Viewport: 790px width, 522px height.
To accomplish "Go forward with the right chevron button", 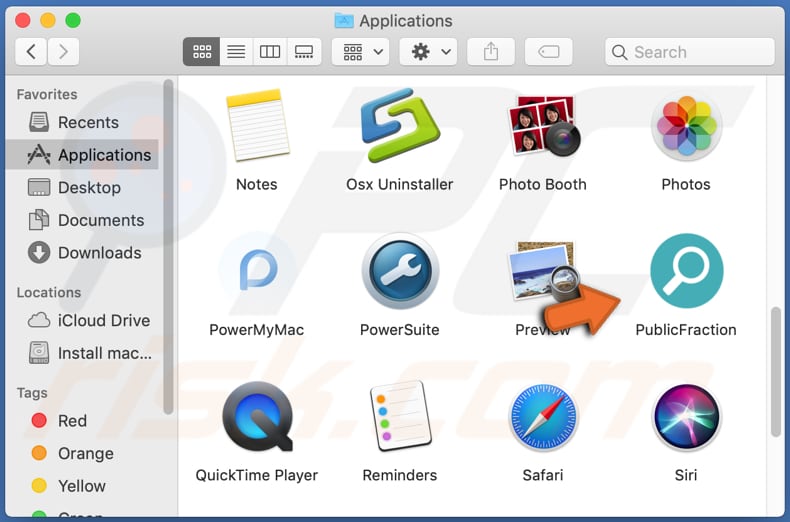I will (x=63, y=51).
